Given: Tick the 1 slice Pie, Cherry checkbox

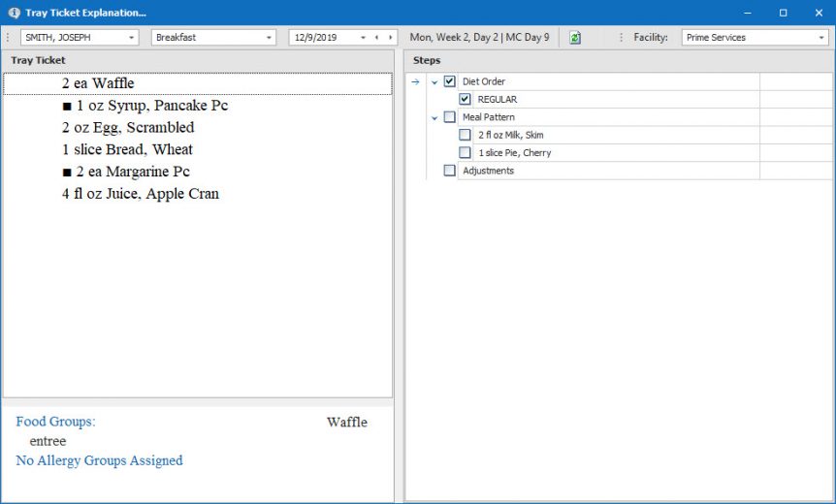Looking at the screenshot, I should point(465,152).
